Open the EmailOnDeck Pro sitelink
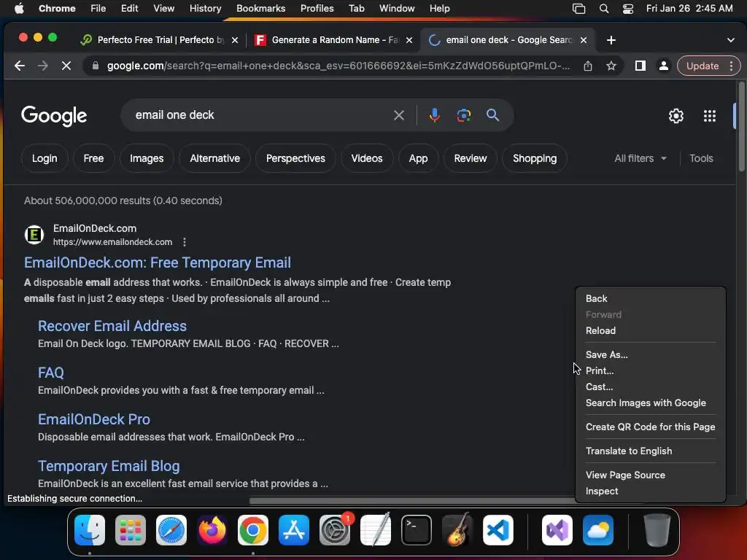The image size is (747, 560). 94,419
